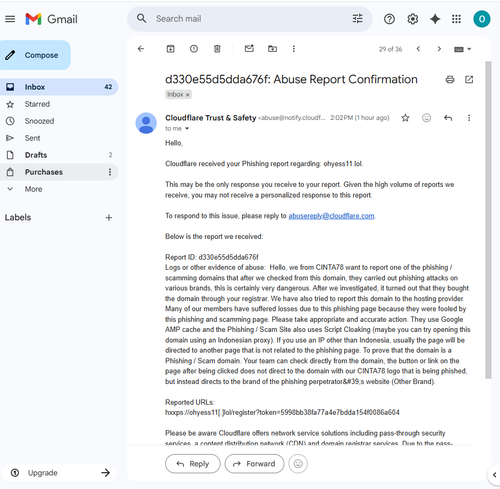Show details 'to me' dropdown
The image size is (500, 489).
(187, 129)
